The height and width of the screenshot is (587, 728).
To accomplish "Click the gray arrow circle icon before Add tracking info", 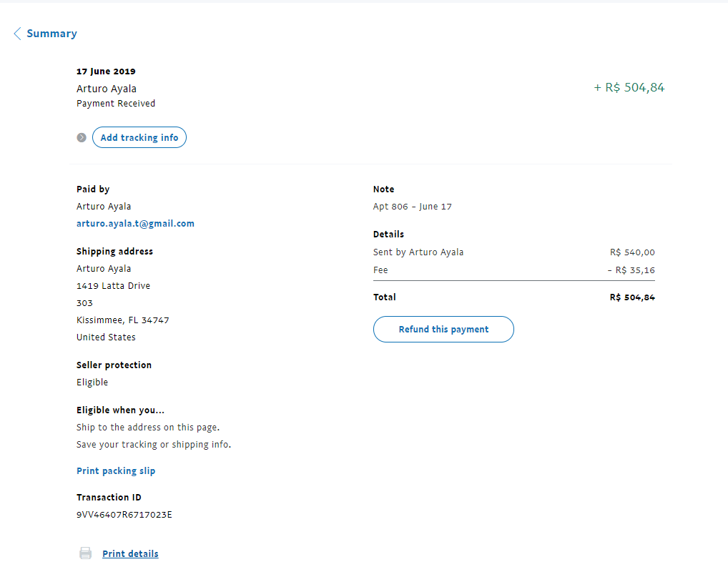I will pyautogui.click(x=82, y=137).
